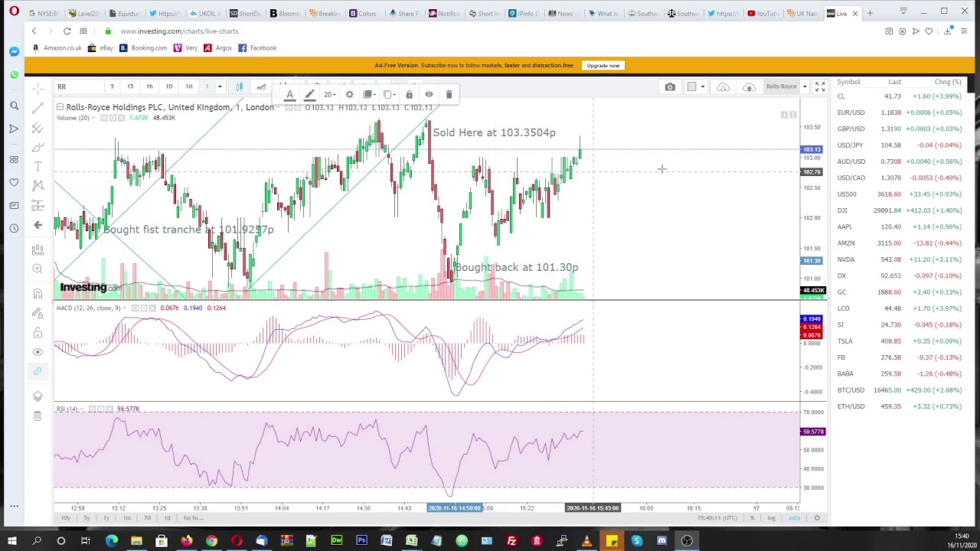Open the visual order layers dropdown
Viewport: 980px width, 551px height.
coord(369,95)
